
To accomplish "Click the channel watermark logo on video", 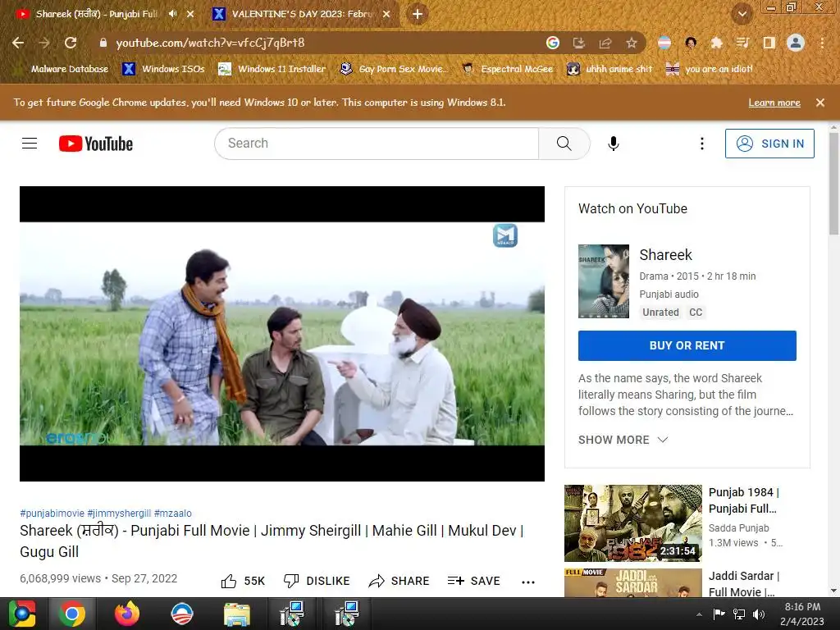I will 505,235.
